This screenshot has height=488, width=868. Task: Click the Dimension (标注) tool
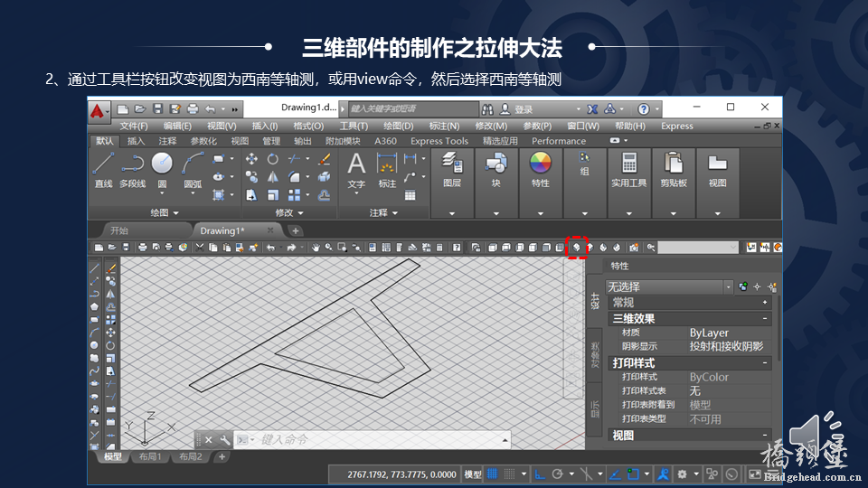(x=386, y=171)
